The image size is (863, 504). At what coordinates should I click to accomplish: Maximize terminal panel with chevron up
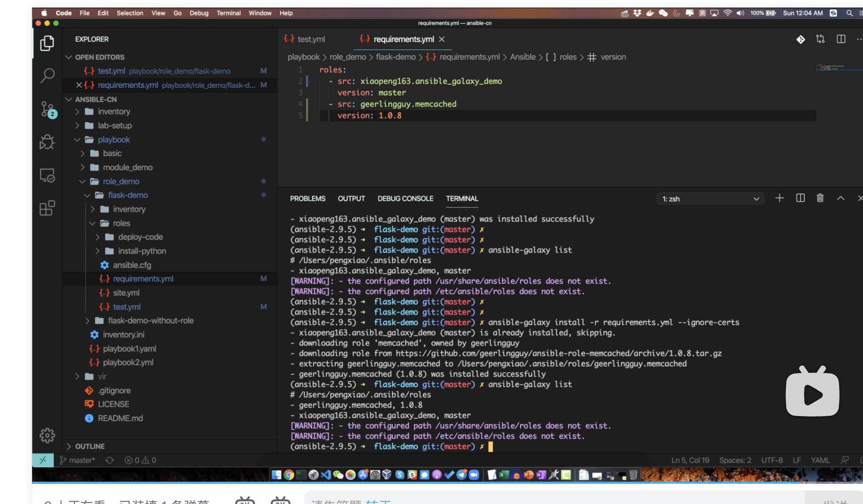(x=841, y=198)
